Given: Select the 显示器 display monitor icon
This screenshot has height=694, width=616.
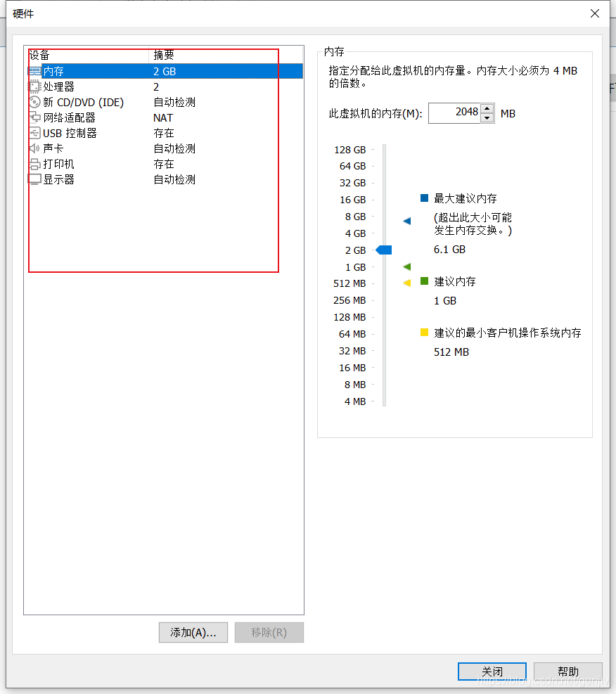Looking at the screenshot, I should click(x=34, y=179).
